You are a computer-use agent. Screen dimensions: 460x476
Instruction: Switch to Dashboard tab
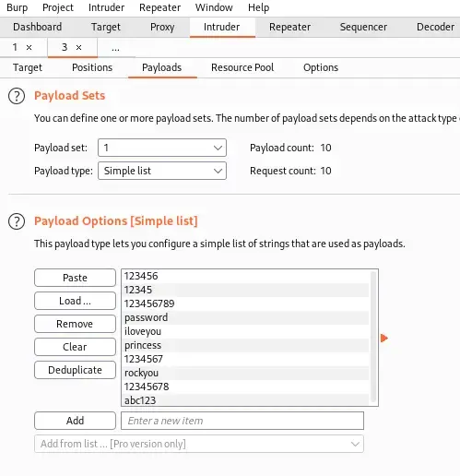coord(38,27)
